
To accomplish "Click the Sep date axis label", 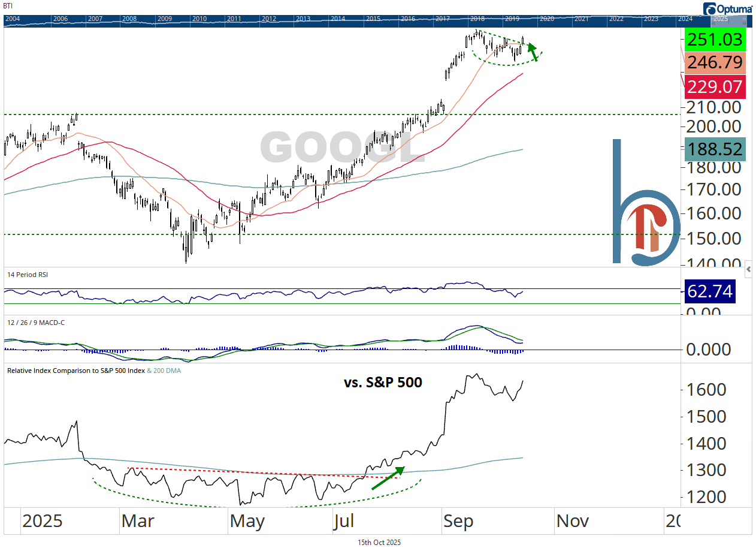I will click(458, 520).
